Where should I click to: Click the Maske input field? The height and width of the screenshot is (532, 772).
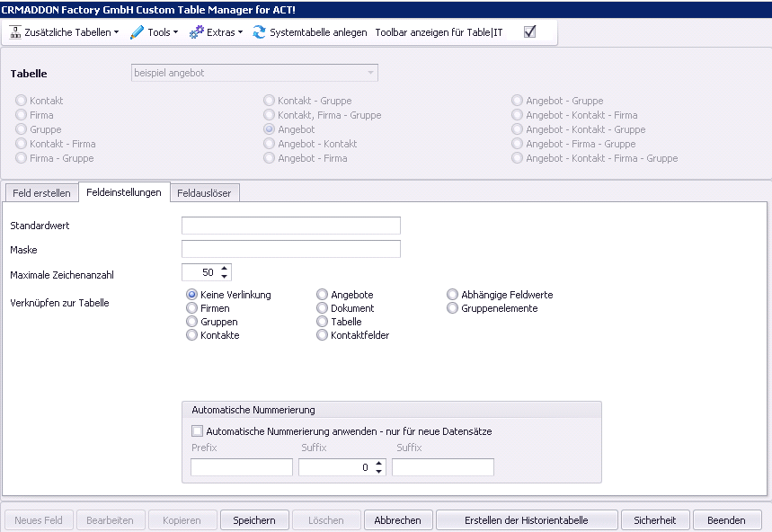click(x=291, y=249)
